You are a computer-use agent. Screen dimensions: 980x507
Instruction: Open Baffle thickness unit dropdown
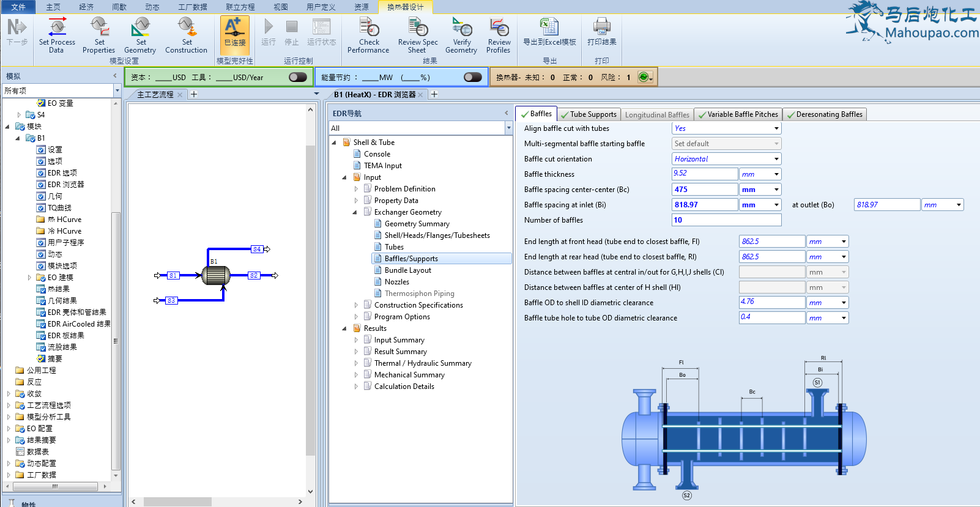pyautogui.click(x=776, y=174)
